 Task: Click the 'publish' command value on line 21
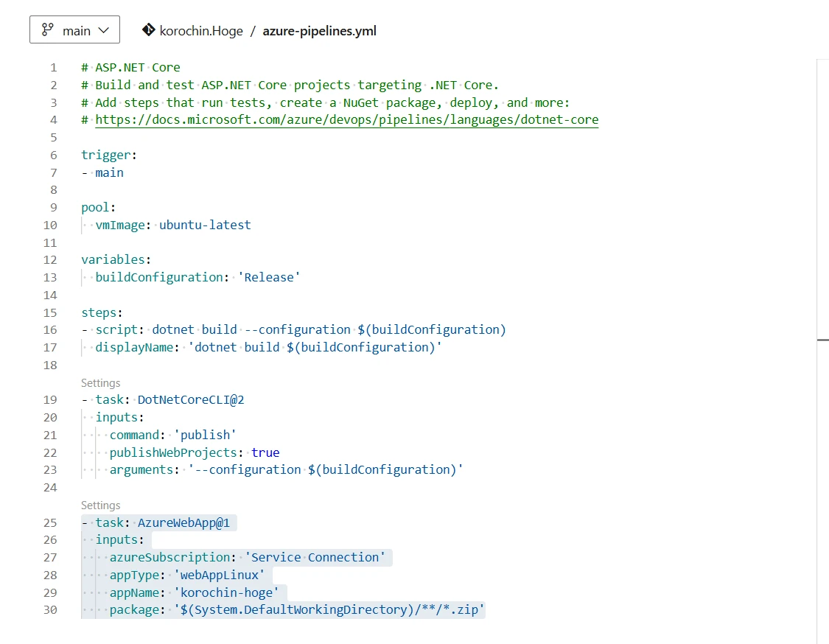pyautogui.click(x=205, y=435)
